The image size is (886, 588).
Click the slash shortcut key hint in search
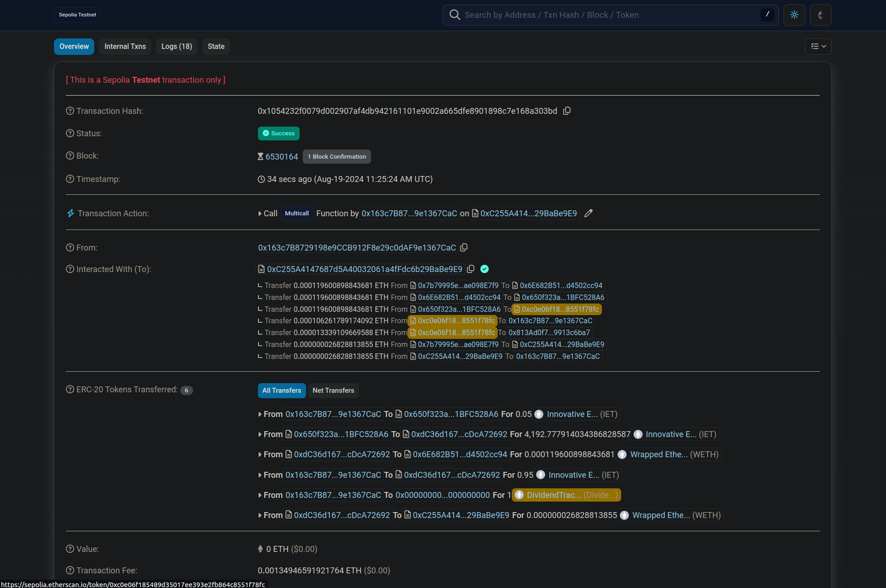coord(768,15)
